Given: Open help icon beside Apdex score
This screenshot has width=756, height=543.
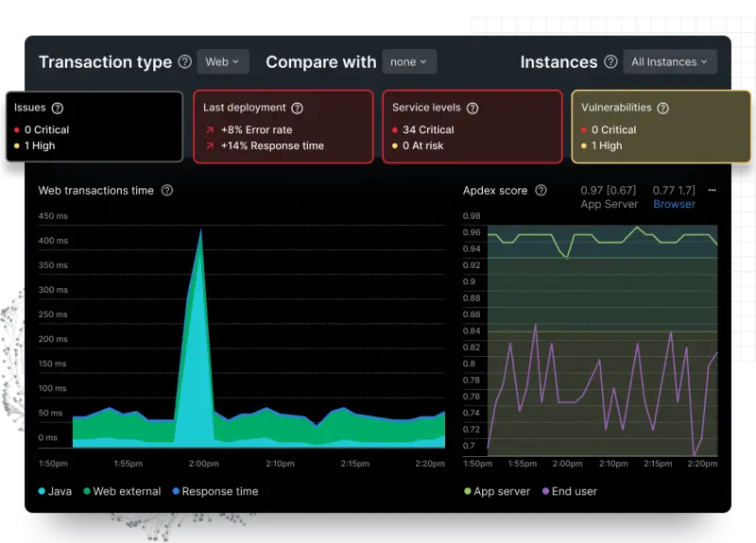Looking at the screenshot, I should (541, 191).
